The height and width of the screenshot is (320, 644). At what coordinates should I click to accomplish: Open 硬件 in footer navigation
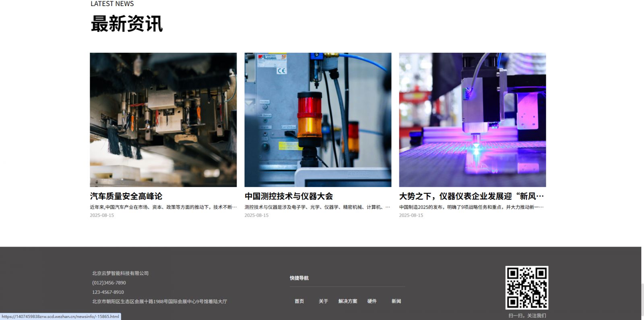click(x=372, y=301)
